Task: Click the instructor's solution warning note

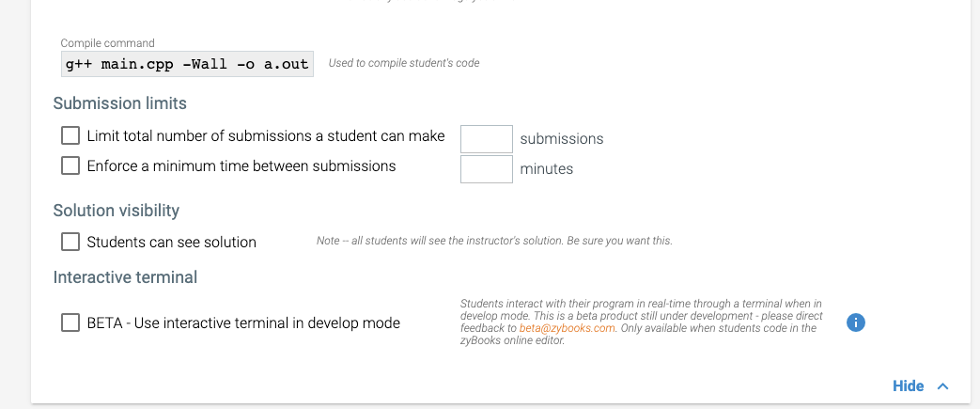Action: pos(494,242)
